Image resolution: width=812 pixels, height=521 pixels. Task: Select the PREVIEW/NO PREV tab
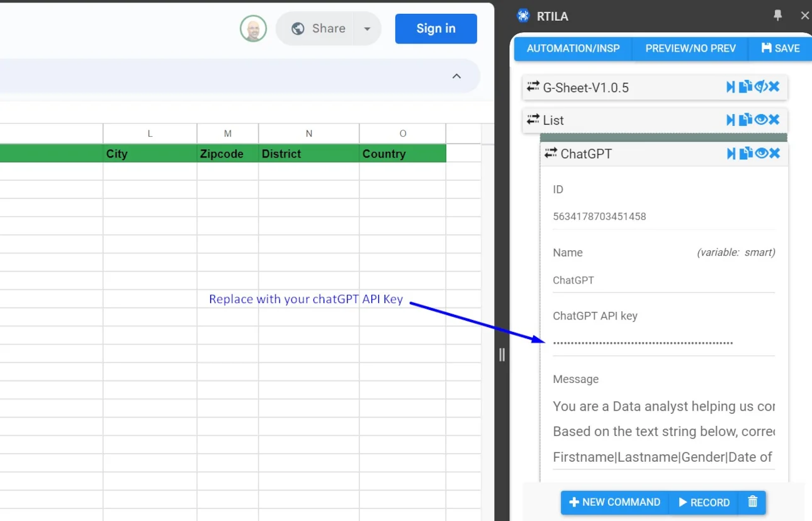pos(690,49)
